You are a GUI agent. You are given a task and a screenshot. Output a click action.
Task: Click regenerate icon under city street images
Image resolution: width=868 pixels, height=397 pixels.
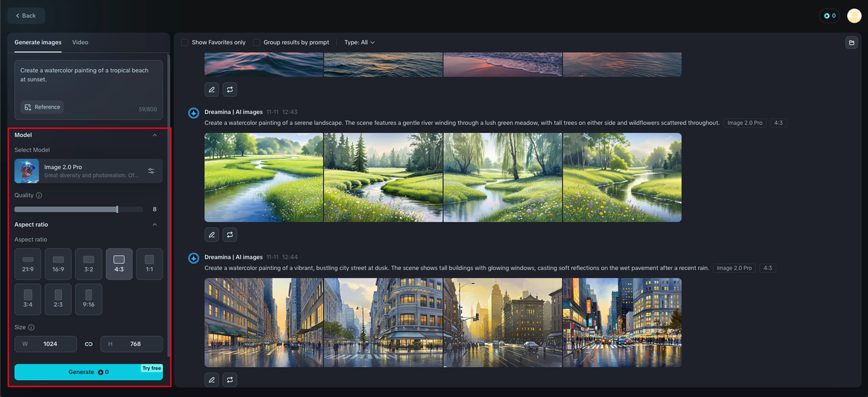point(231,380)
